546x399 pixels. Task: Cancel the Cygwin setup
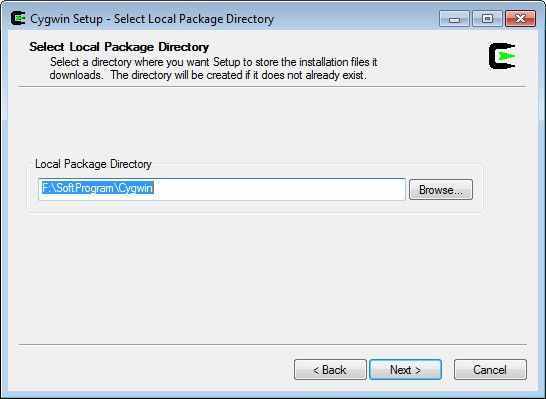[490, 369]
